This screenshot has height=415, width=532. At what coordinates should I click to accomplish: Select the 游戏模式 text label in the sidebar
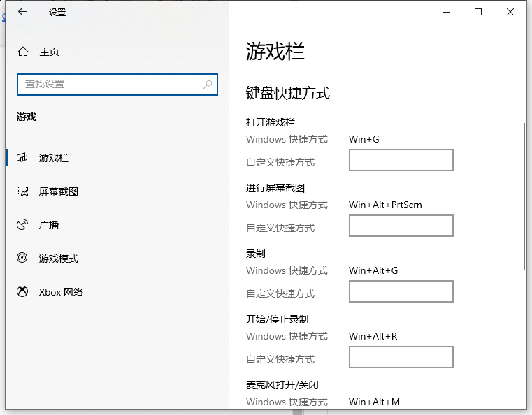(x=59, y=259)
